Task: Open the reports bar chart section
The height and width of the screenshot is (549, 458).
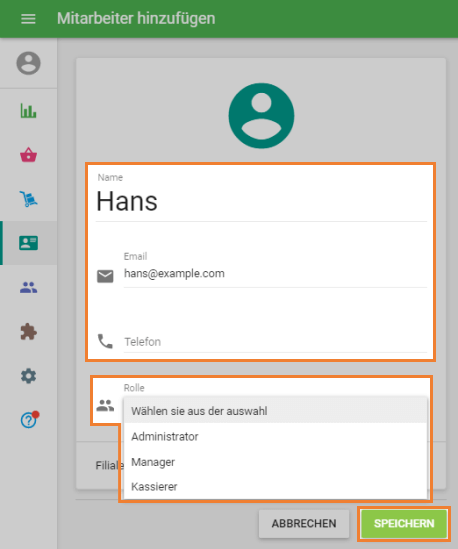Action: point(28,111)
